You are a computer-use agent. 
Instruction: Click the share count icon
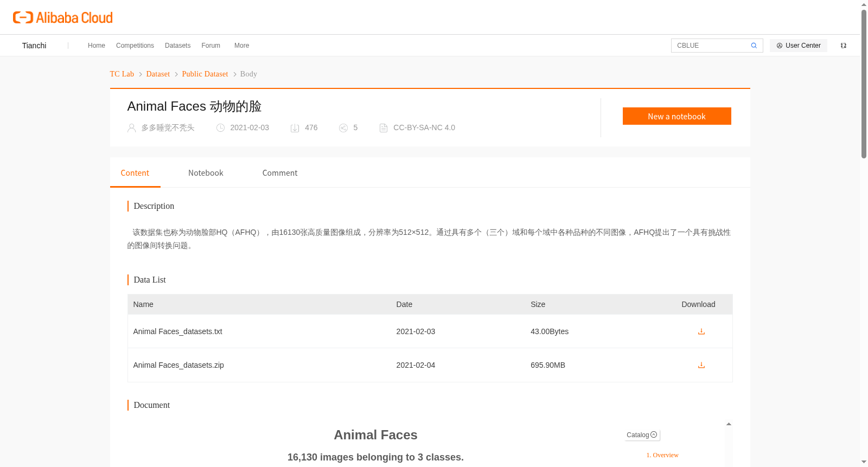coord(343,128)
